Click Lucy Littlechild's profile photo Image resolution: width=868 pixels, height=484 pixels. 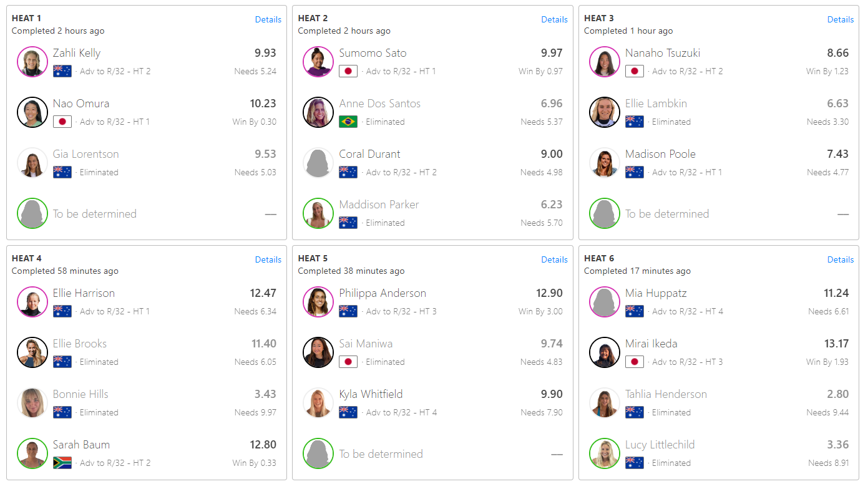point(605,453)
